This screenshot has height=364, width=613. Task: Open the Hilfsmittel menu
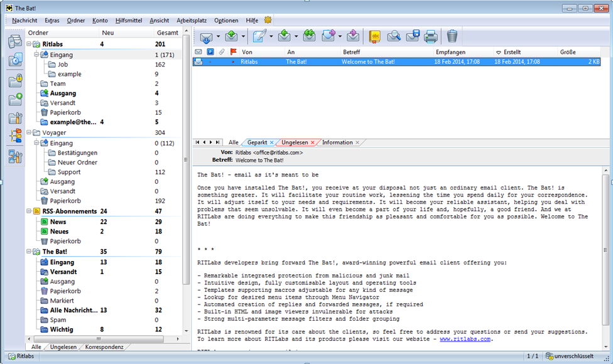(x=129, y=20)
